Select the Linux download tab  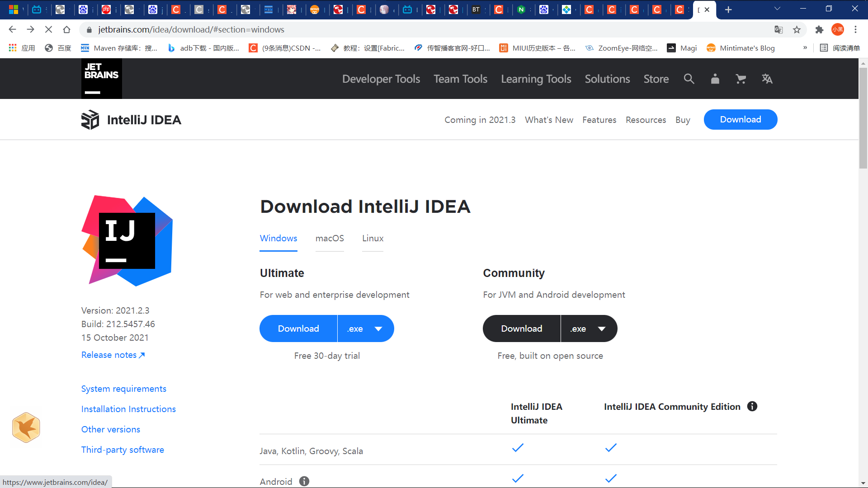tap(373, 238)
